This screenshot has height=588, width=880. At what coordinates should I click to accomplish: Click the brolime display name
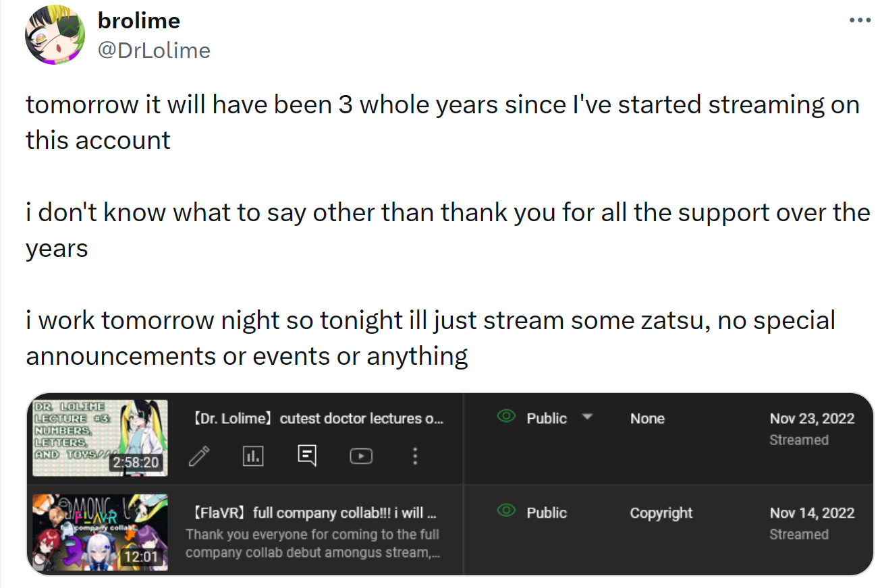tap(139, 21)
